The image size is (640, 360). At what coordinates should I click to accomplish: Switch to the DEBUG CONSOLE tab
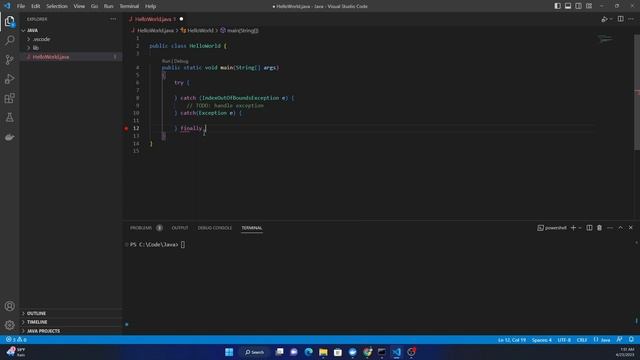(215, 228)
